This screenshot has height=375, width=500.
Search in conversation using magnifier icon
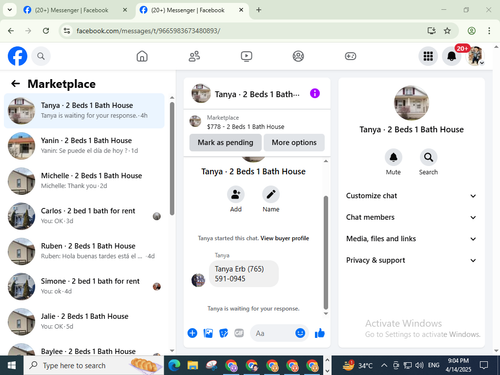pyautogui.click(x=428, y=157)
